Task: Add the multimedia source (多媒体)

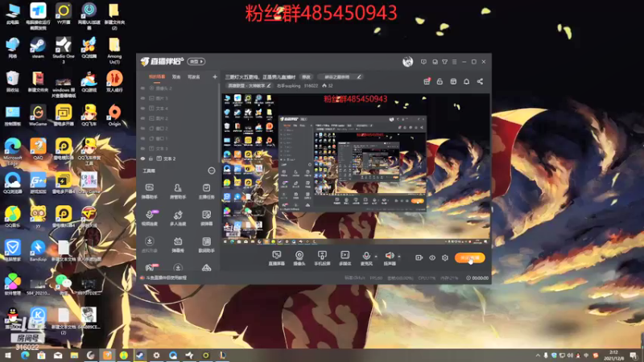Action: click(x=345, y=258)
